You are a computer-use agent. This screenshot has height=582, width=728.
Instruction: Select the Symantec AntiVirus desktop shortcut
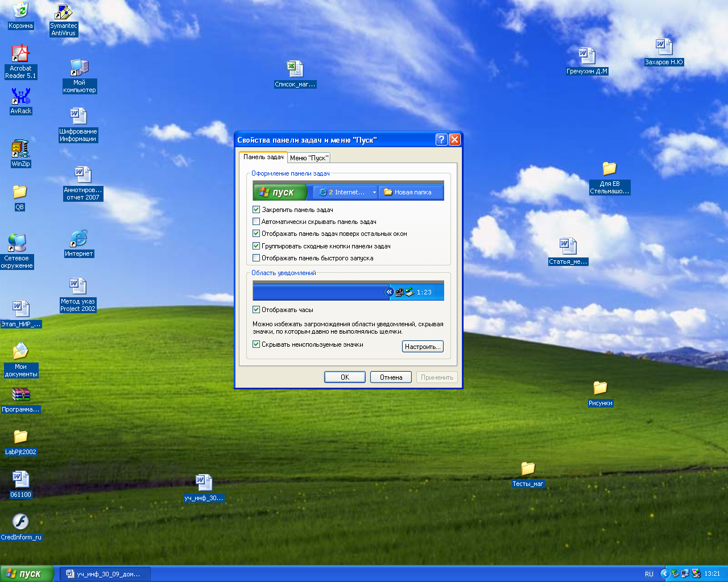pos(64,20)
